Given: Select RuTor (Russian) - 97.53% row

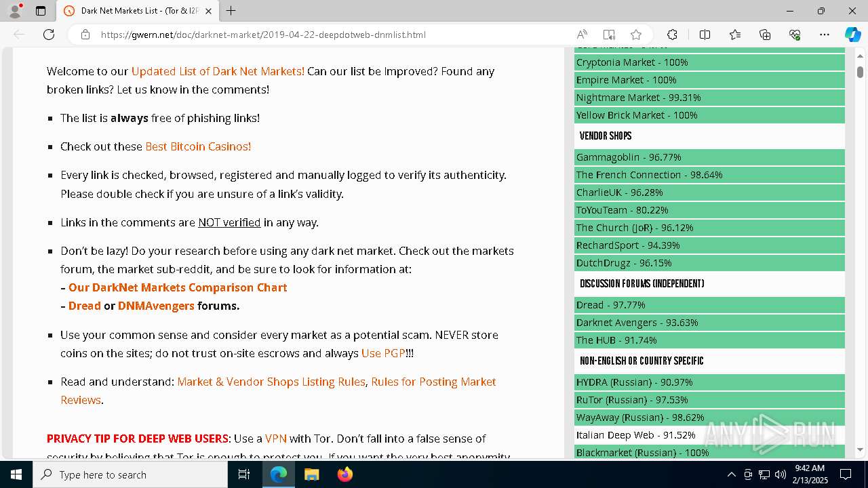Looking at the screenshot, I should click(x=709, y=400).
